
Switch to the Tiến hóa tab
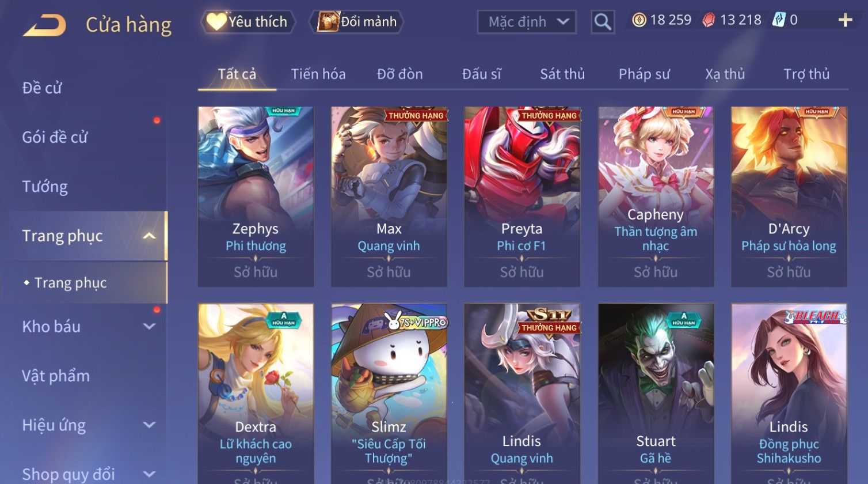pyautogui.click(x=318, y=74)
